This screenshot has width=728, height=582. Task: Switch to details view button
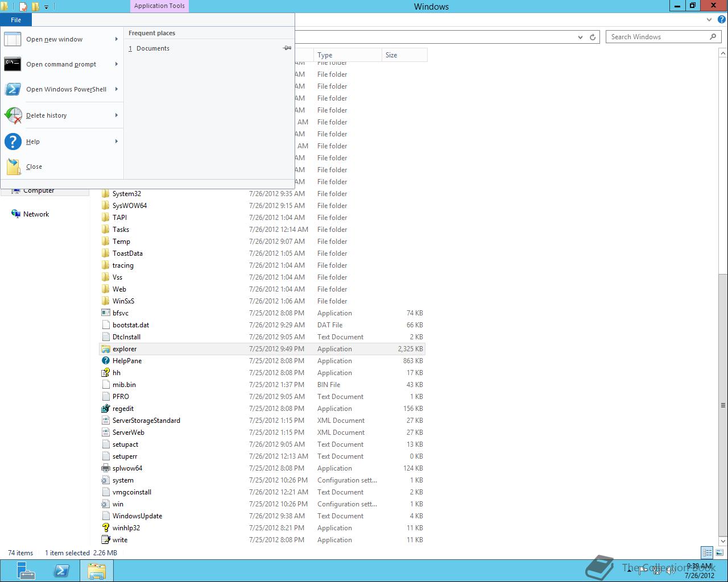coord(707,552)
